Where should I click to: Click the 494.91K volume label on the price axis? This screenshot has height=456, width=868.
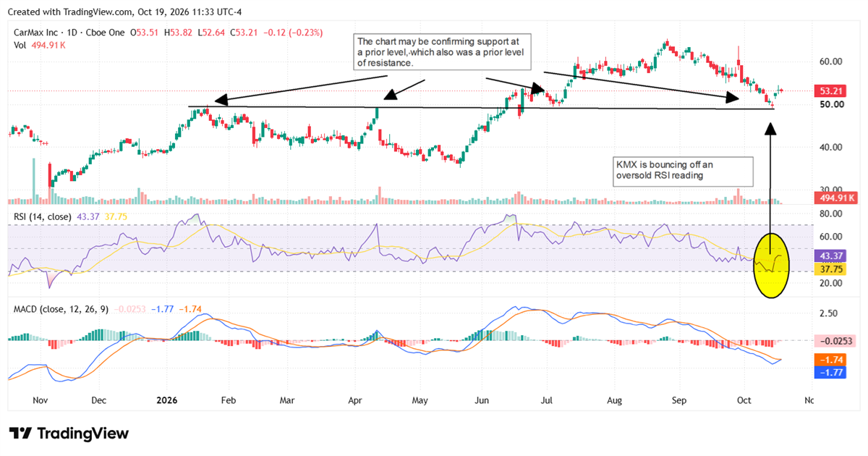coord(835,197)
